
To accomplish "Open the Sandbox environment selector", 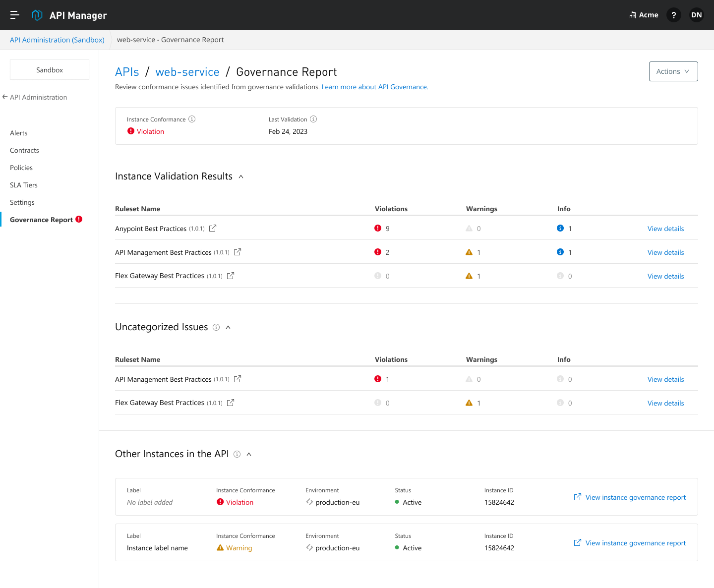I will [x=50, y=70].
